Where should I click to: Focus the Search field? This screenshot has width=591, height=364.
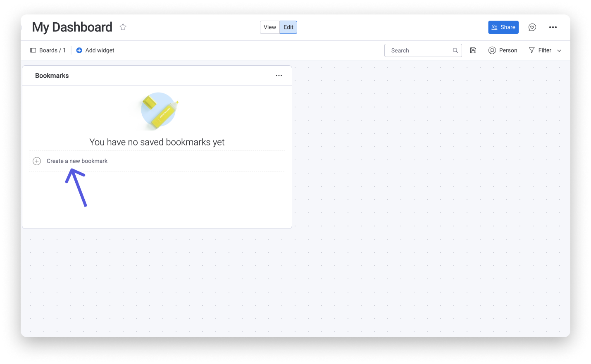tap(423, 50)
